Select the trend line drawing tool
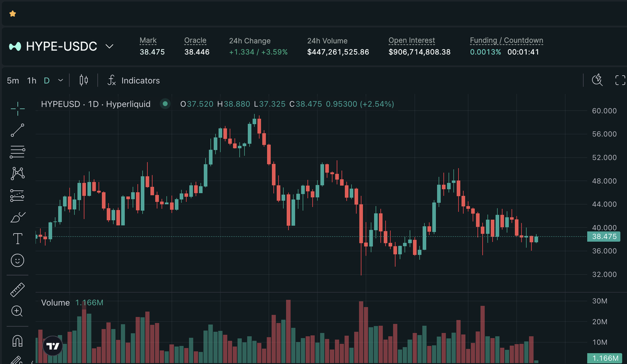 tap(17, 130)
